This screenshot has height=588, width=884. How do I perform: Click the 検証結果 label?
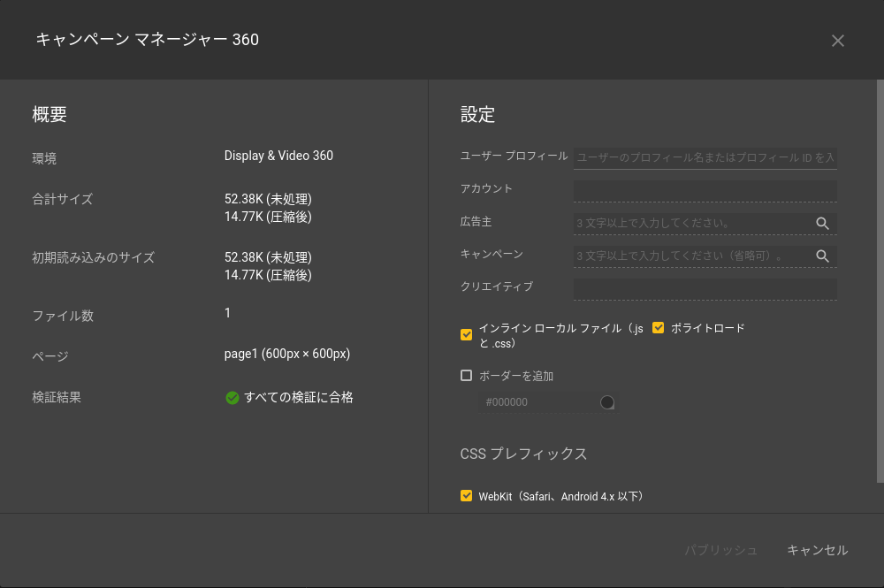click(57, 397)
